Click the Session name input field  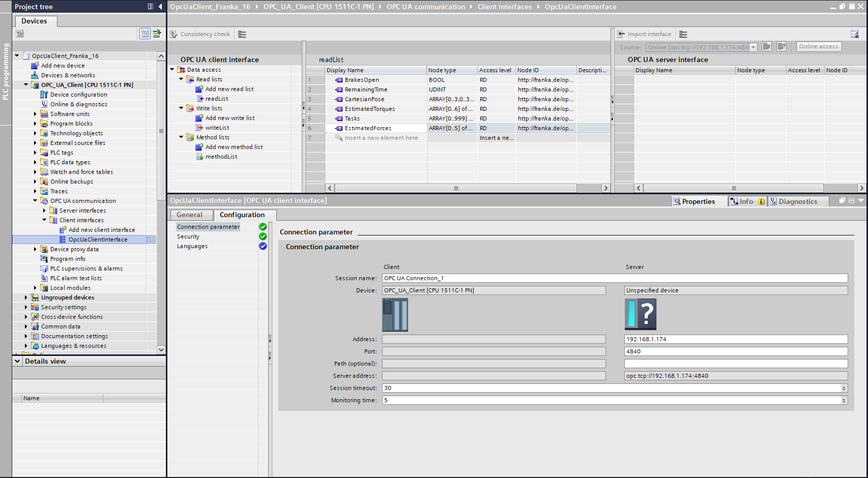point(509,278)
